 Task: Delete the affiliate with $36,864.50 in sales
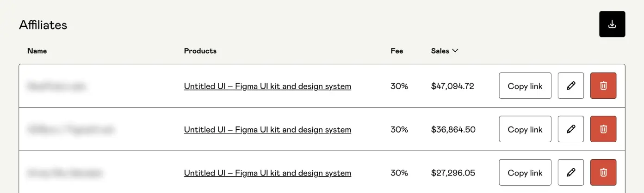click(603, 129)
